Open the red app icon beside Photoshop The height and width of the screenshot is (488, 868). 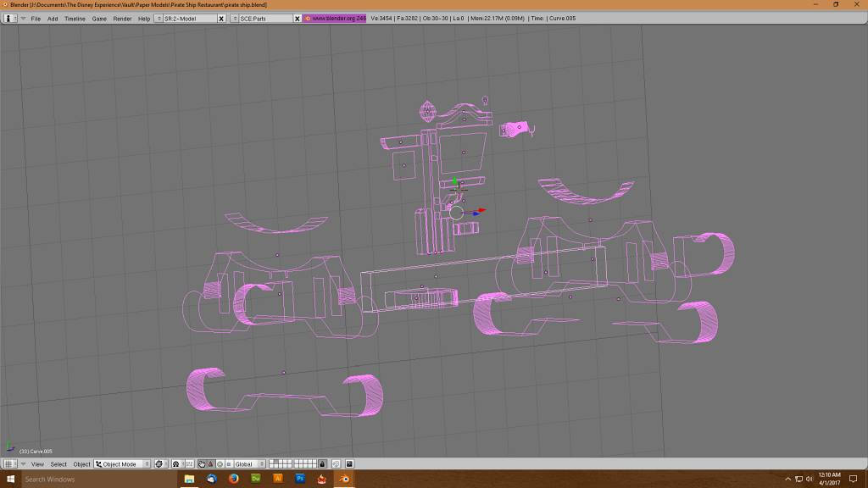pyautogui.click(x=322, y=480)
